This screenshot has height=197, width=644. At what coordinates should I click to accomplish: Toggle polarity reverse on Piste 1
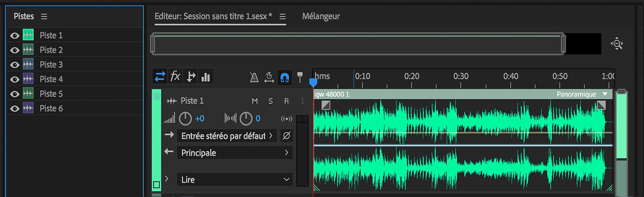pyautogui.click(x=286, y=136)
